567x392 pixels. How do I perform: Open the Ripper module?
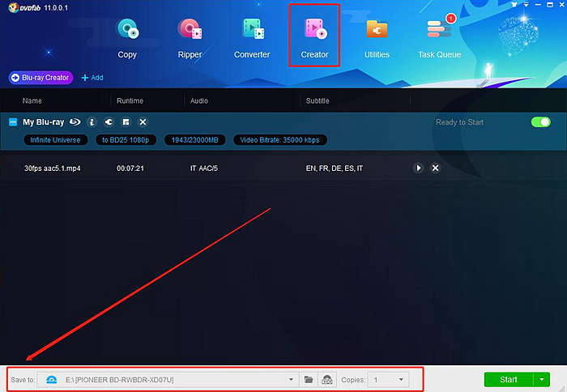click(190, 38)
